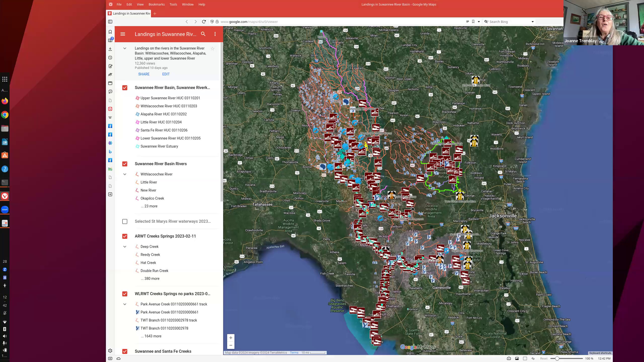Zoom out on the map
This screenshot has width=644, height=362.
pos(231,345)
